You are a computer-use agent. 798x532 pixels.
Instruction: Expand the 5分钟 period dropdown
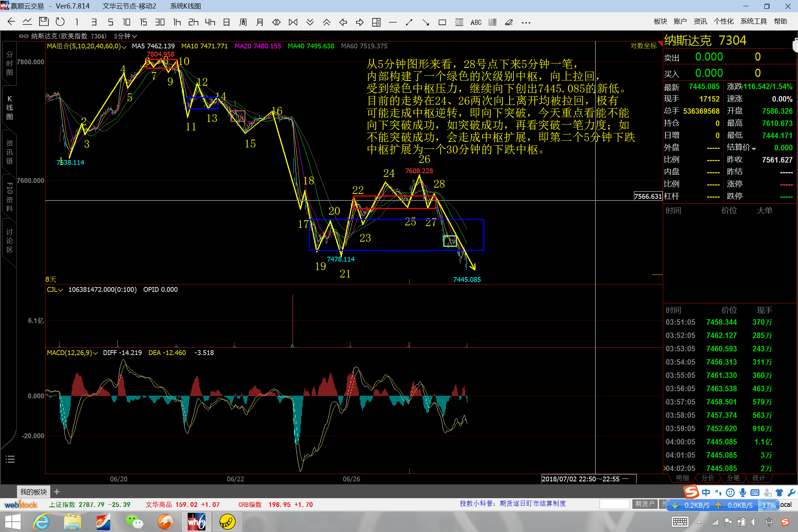pyautogui.click(x=126, y=36)
